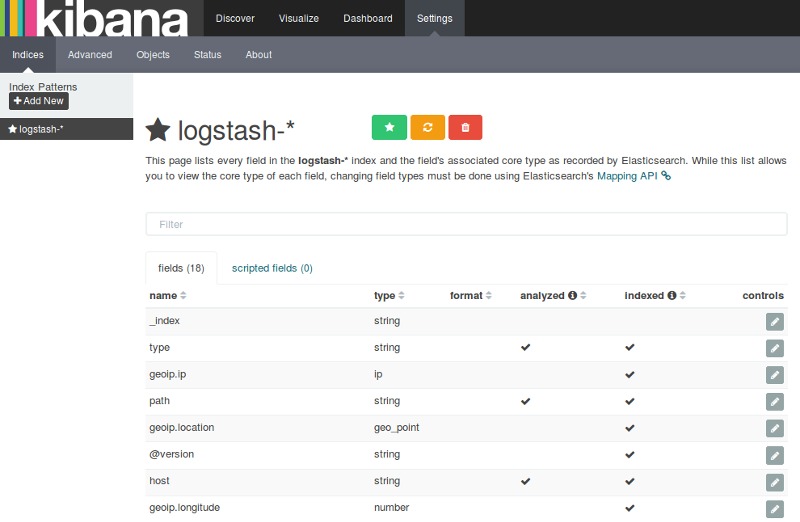
Task: Click the info icon beside indexed header
Action: coord(671,296)
